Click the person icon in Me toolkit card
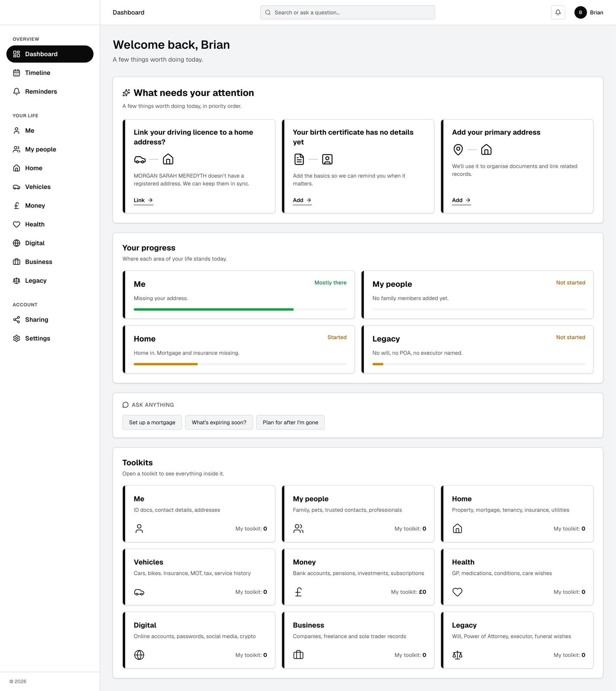 click(x=139, y=529)
